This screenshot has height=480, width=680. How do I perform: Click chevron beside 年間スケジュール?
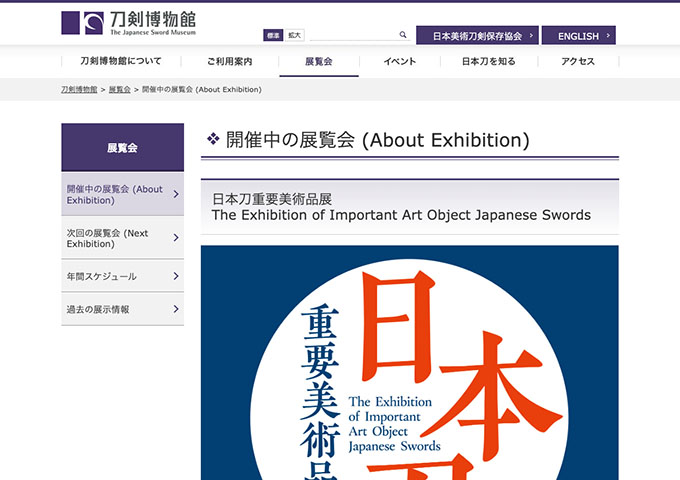pyautogui.click(x=176, y=276)
